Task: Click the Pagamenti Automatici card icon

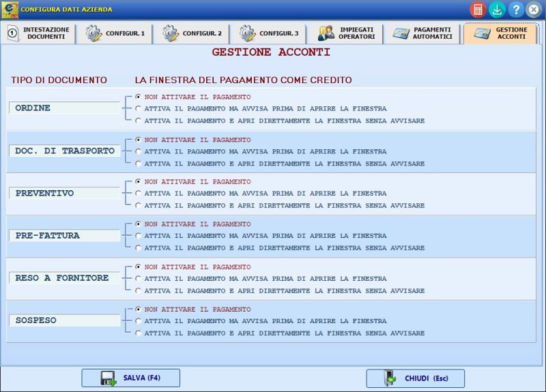Action: [x=401, y=33]
